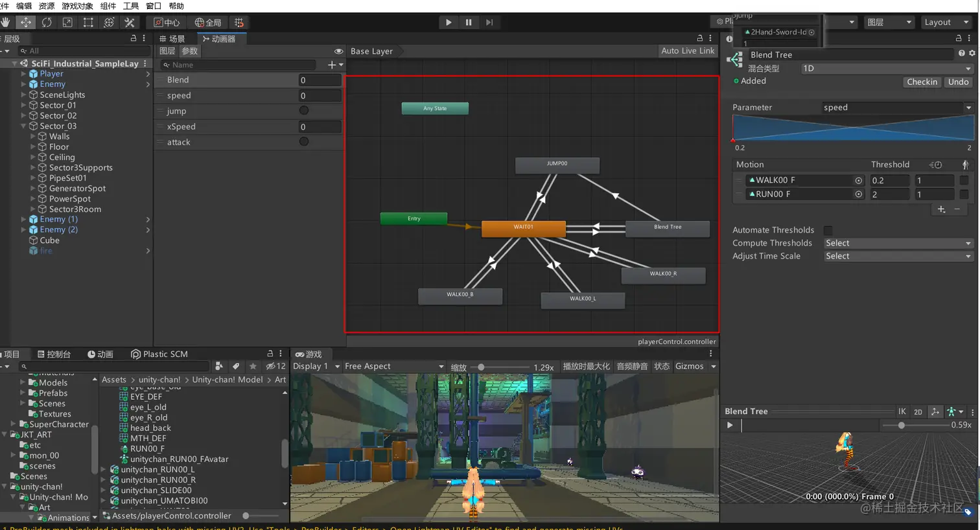Screen dimensions: 980x530
Task: Open the Blend Tree settings gear
Action: (972, 53)
